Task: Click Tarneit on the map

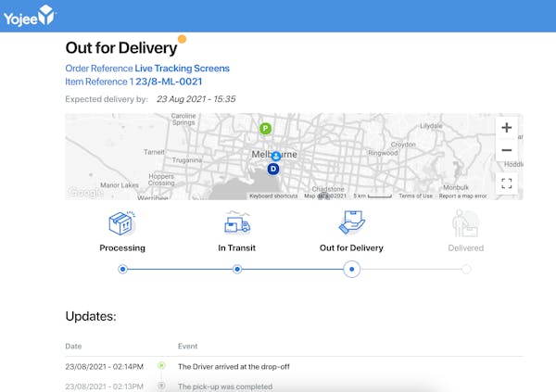Action: (154, 152)
